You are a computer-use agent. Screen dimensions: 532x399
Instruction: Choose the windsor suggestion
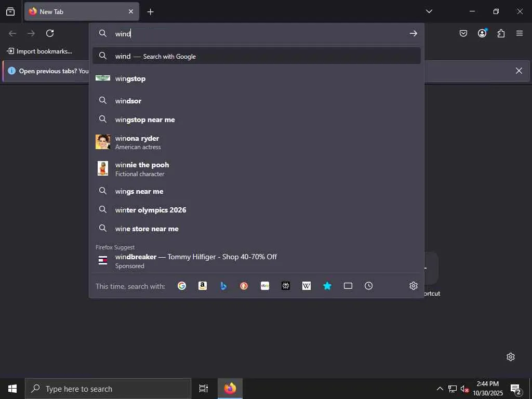[x=257, y=101]
